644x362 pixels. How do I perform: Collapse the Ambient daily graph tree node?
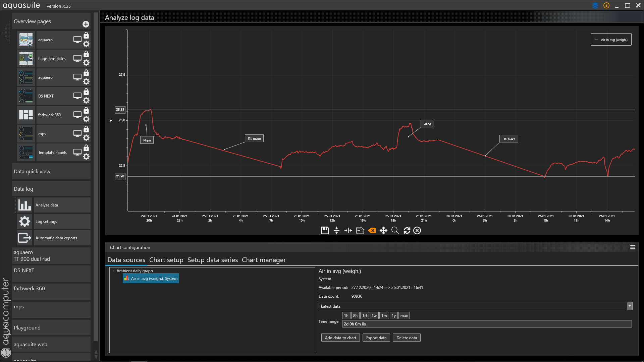click(x=114, y=271)
